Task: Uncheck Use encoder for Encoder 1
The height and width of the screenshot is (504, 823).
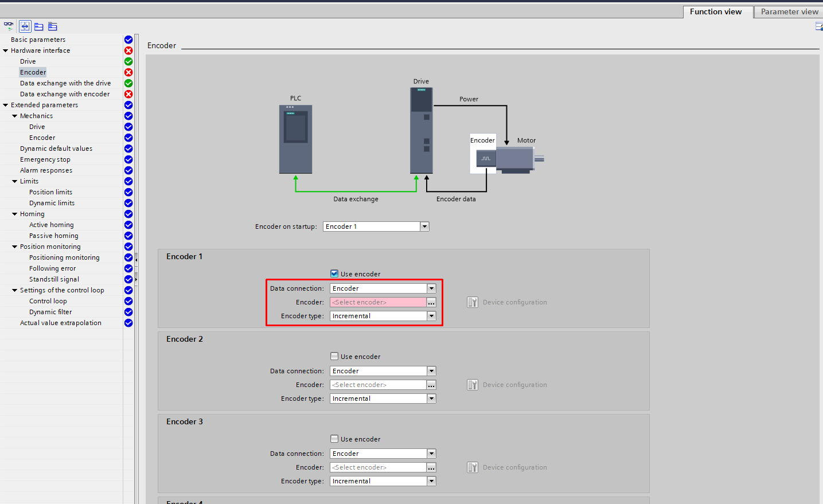Action: point(334,274)
